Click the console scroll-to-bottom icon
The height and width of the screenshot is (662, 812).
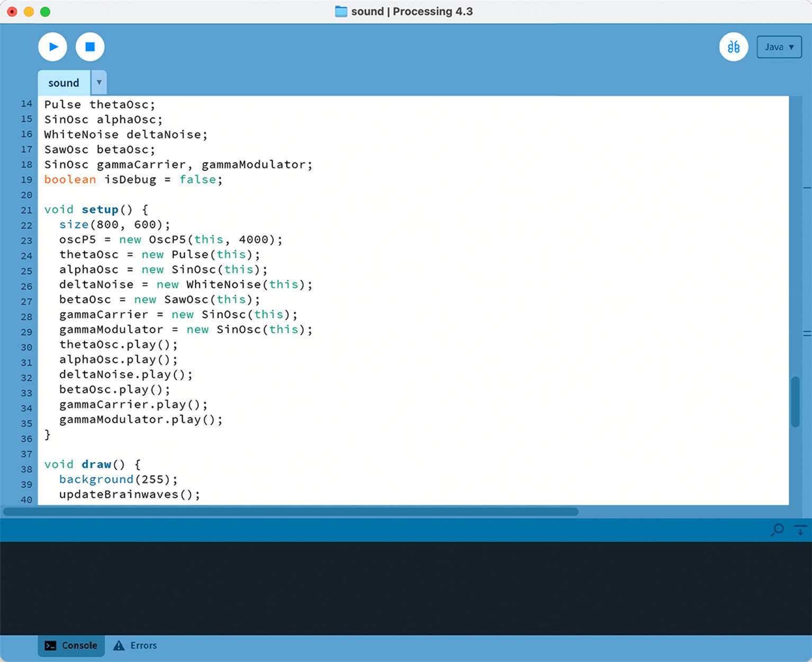800,530
